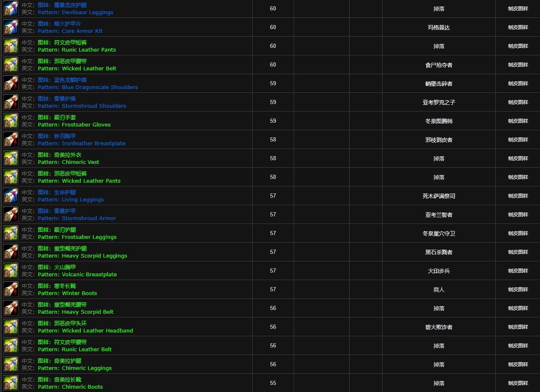Click the Ironfeather Breastplate pattern icon
The height and width of the screenshot is (392, 540).
click(x=11, y=140)
